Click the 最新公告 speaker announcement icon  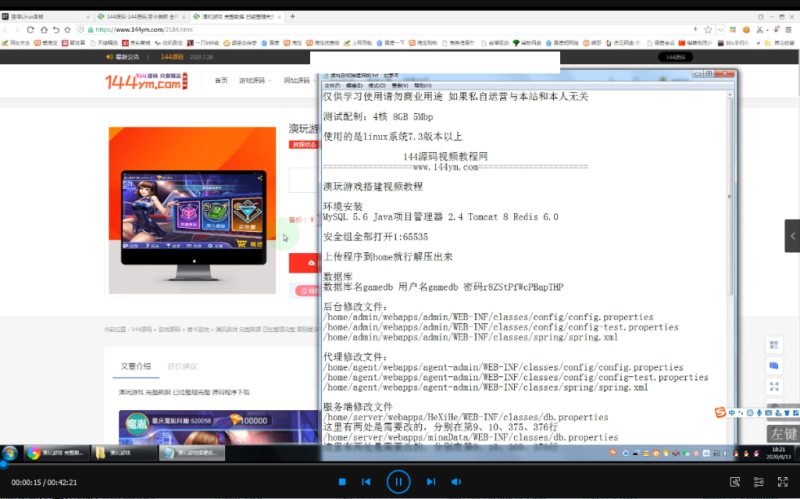click(109, 57)
